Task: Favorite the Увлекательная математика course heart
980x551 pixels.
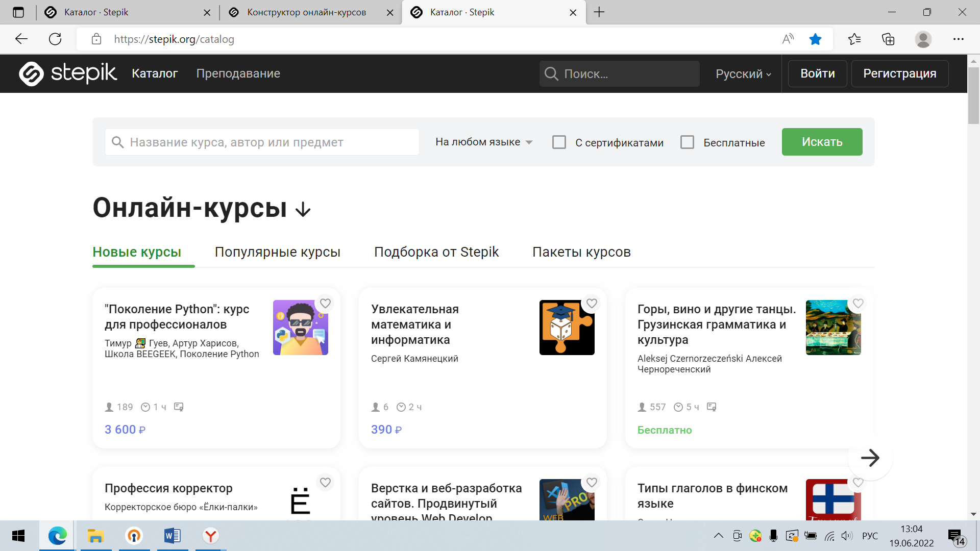Action: [592, 304]
